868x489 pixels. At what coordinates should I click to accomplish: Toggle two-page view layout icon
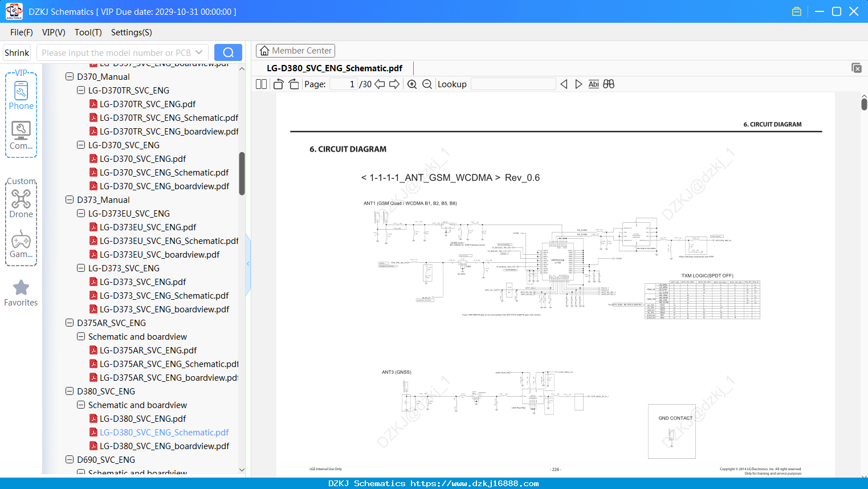tap(261, 84)
